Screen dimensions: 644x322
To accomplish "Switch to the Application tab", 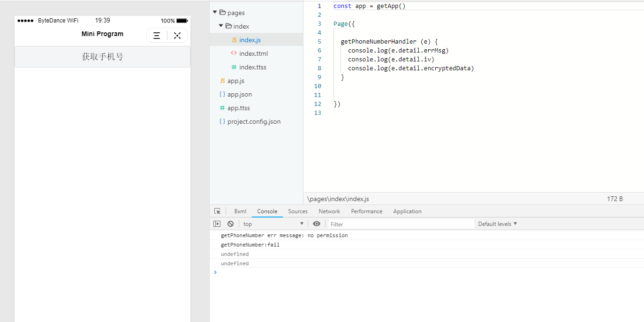I will [407, 211].
